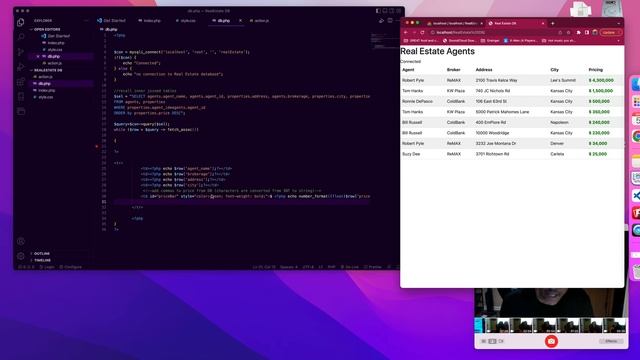Open Source Control in the activity bar
640x360 pixels.
pos(20,52)
